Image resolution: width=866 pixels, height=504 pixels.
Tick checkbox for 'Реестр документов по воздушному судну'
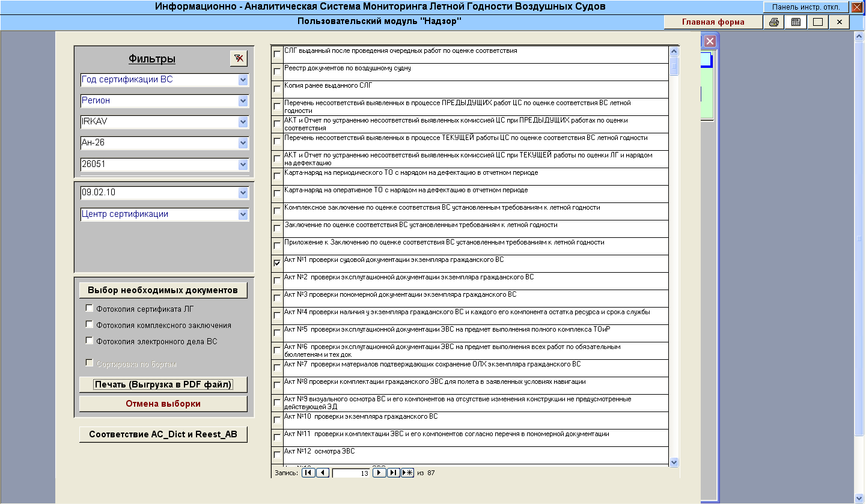coord(277,71)
